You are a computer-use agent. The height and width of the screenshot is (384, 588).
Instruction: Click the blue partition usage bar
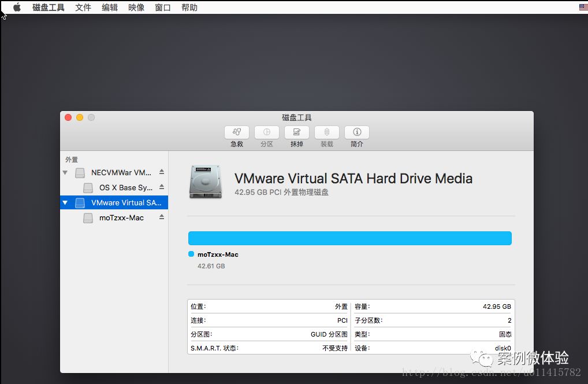click(350, 238)
